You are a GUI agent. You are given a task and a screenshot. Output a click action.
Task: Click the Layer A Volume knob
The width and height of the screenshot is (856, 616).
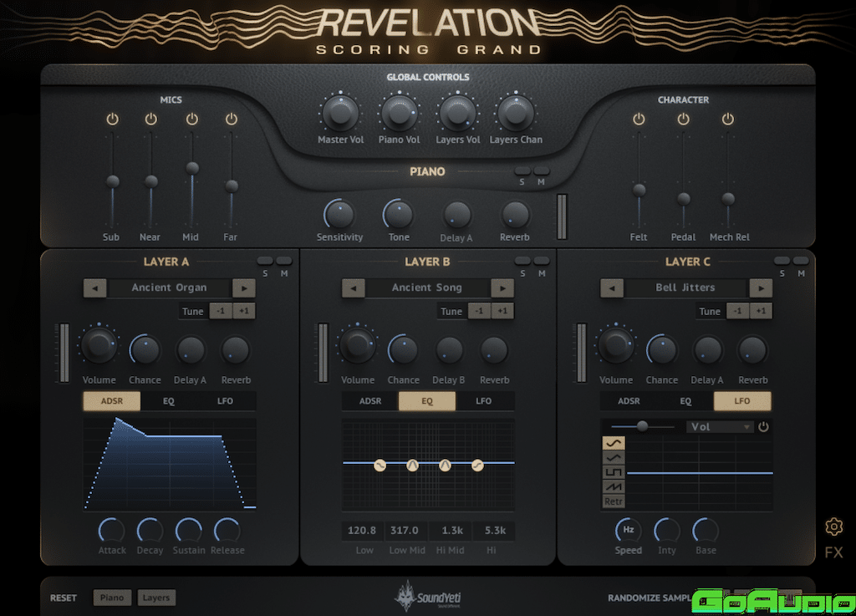pos(99,345)
